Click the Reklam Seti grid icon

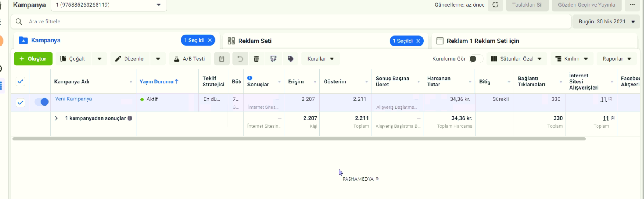[x=231, y=41]
